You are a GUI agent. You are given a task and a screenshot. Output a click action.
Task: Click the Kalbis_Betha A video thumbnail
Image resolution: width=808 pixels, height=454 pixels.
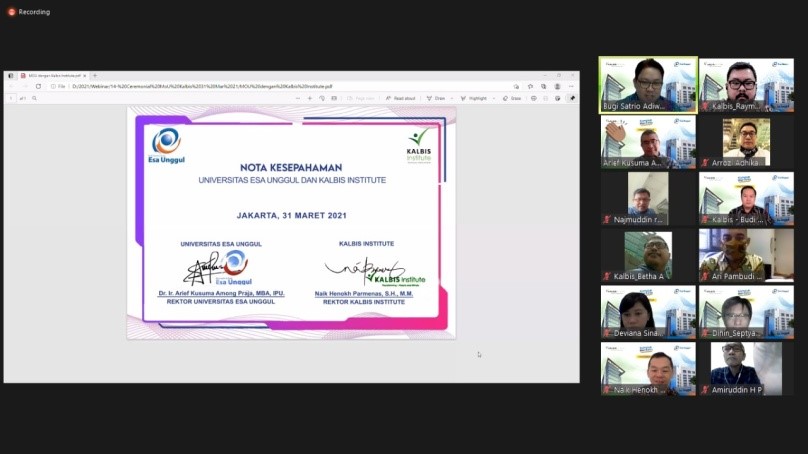(648, 256)
